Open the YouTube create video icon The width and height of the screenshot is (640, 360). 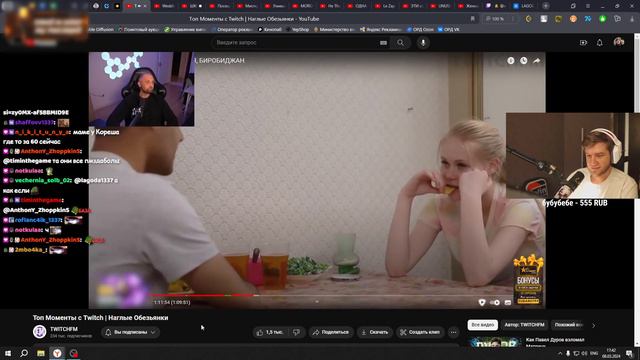583,42
